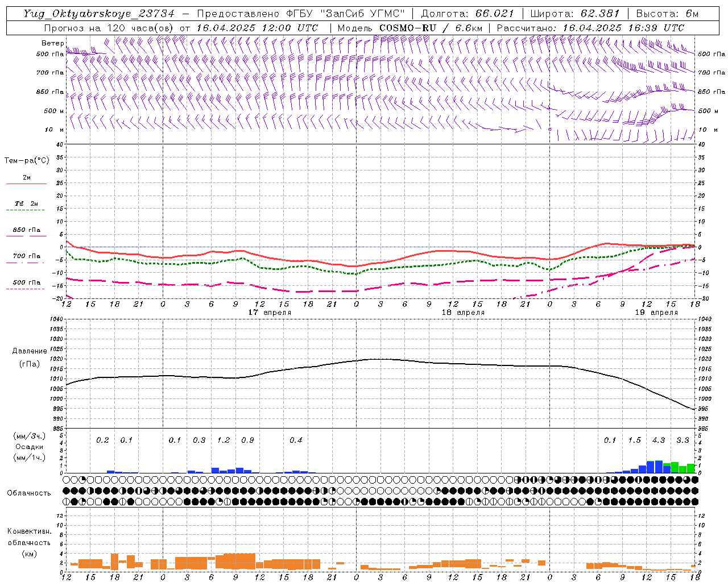Select the 'Модель COSMO-RU / 6.6км' model label
The width and height of the screenshot is (728, 582).
click(410, 28)
